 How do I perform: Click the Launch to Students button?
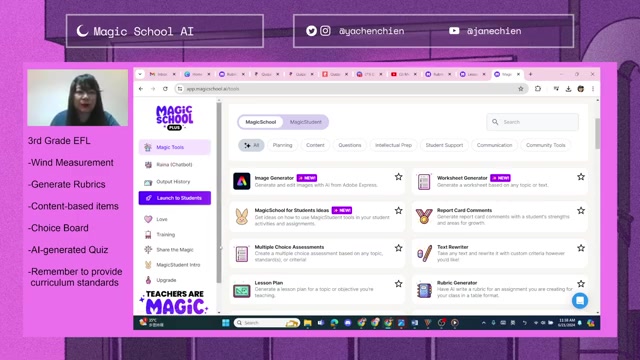[175, 198]
